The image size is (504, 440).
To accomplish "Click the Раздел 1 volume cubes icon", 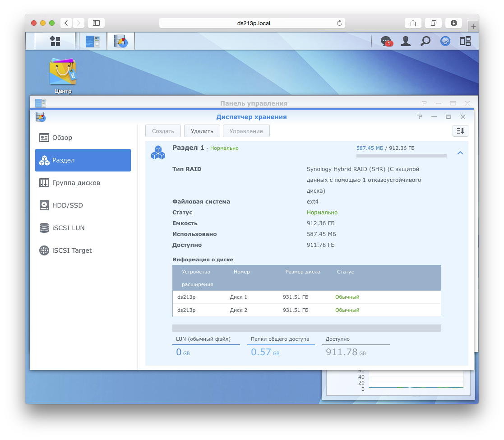I will click(158, 153).
